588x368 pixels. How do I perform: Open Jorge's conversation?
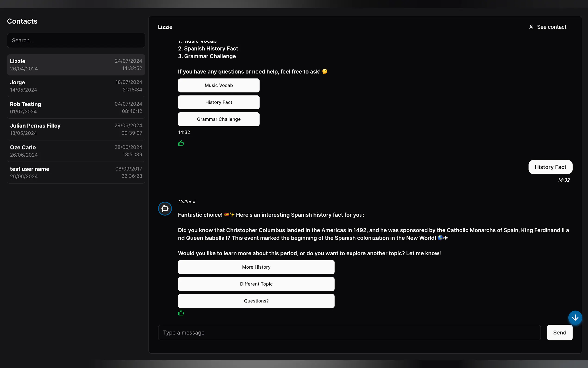76,86
